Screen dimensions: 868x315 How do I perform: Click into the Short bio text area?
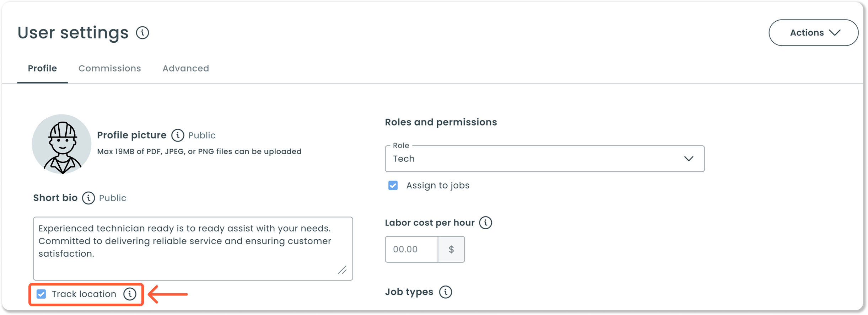point(193,249)
